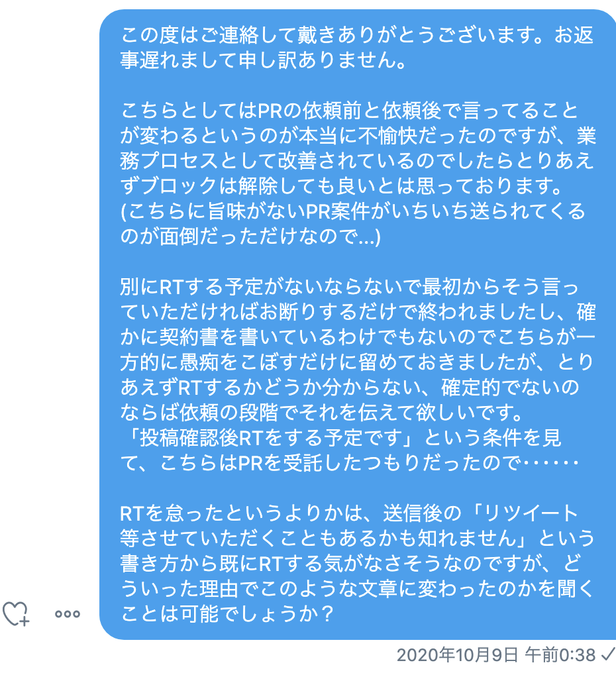Click the sent checkmark beside the timestamp

pos(607,655)
